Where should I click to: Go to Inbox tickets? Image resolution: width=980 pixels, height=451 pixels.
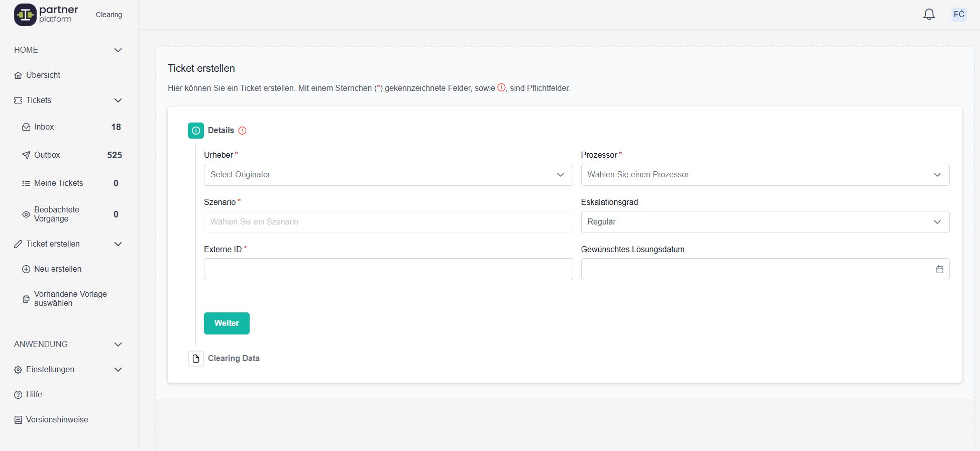(44, 127)
